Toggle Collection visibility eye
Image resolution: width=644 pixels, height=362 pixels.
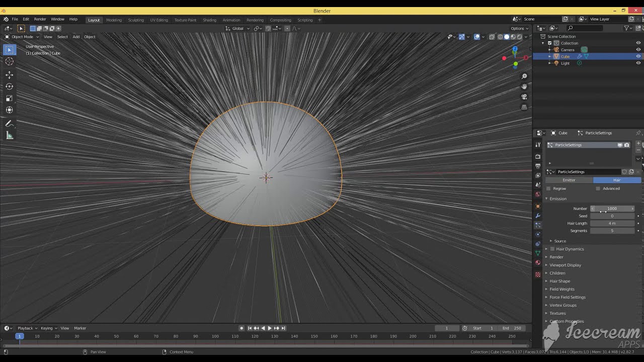click(638, 43)
